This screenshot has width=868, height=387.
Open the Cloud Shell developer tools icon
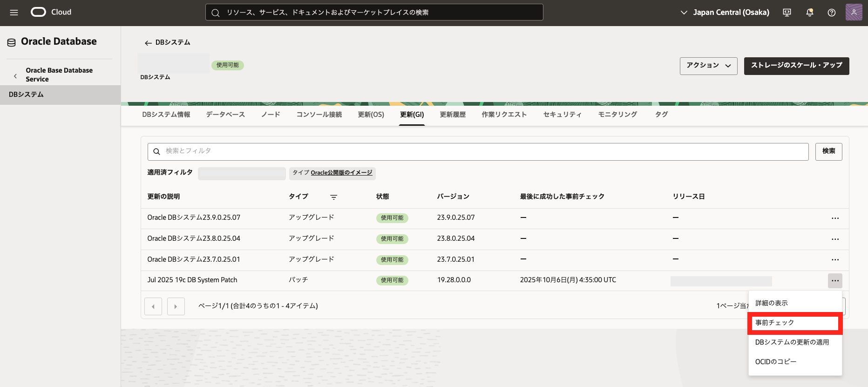pos(787,13)
